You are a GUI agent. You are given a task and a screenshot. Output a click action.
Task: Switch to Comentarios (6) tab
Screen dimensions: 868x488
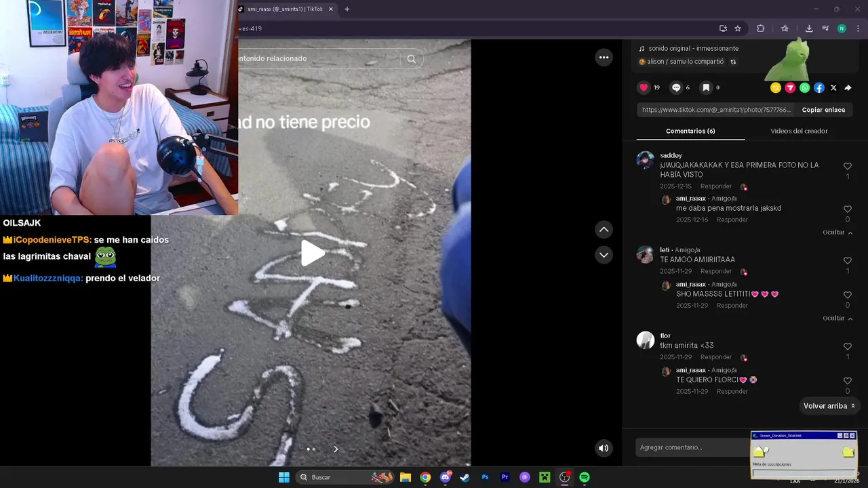(x=690, y=131)
